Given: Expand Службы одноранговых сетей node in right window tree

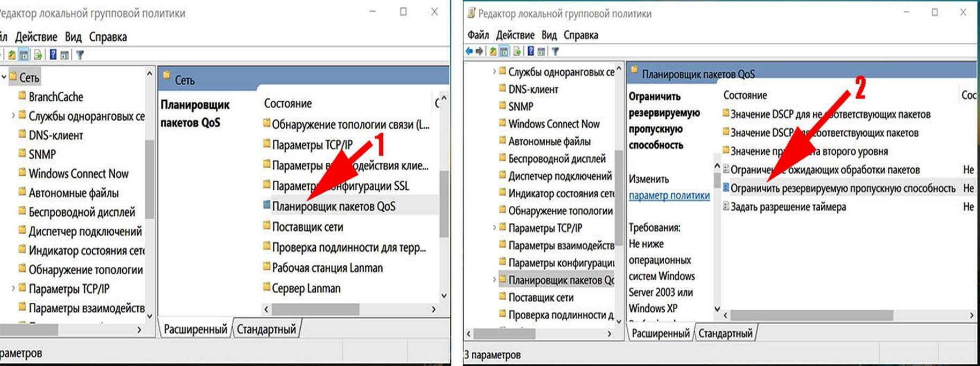Looking at the screenshot, I should pos(494,72).
